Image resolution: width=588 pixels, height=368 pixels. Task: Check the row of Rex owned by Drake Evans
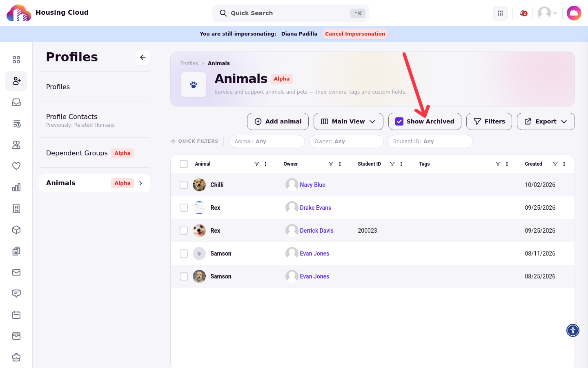point(184,208)
